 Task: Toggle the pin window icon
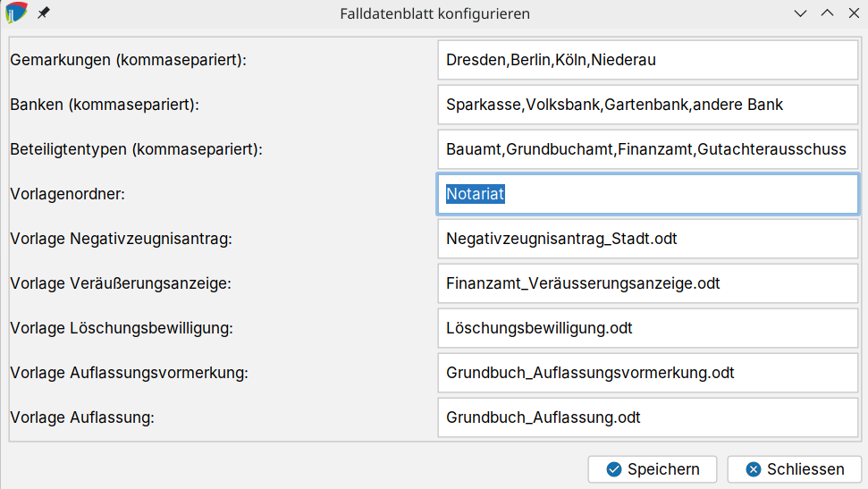[43, 13]
